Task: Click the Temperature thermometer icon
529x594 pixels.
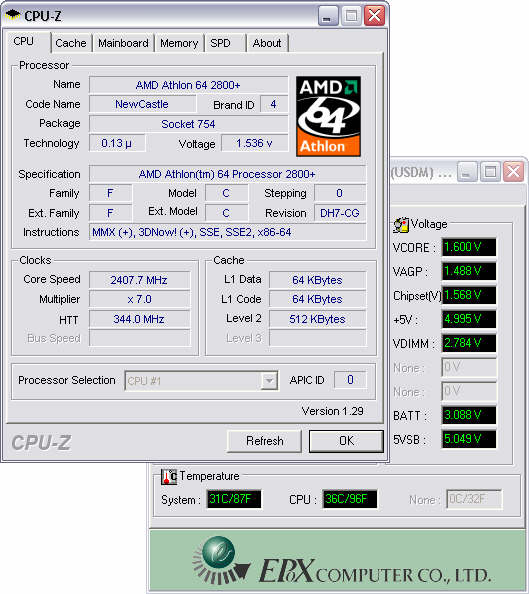Action: tap(169, 477)
